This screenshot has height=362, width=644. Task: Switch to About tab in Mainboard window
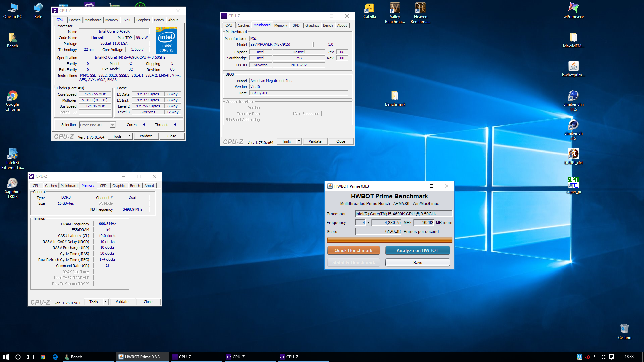tap(342, 25)
